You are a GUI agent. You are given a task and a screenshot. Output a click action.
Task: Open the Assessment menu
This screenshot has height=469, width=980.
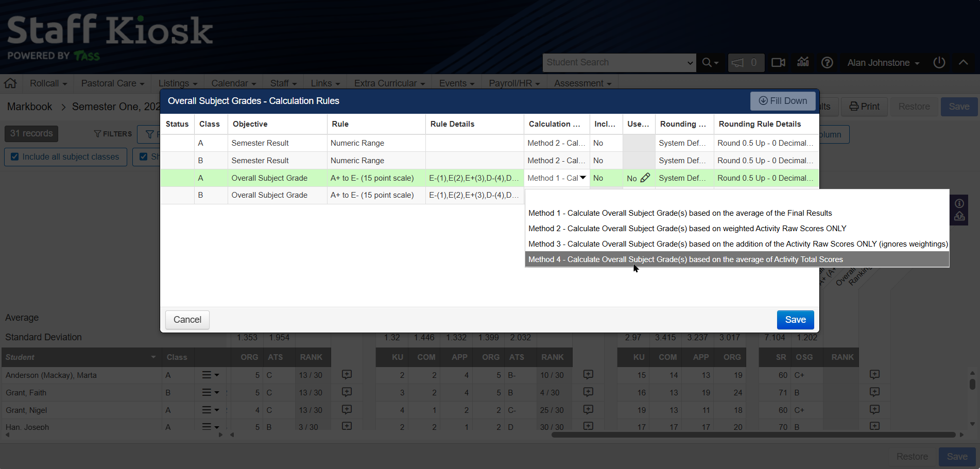pyautogui.click(x=582, y=83)
